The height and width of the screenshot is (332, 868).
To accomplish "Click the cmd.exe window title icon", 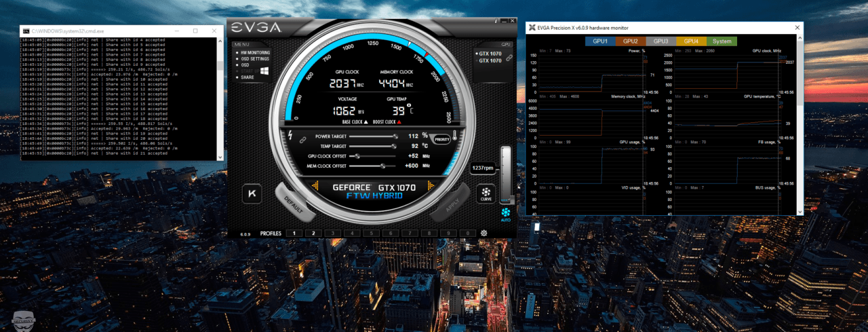I will coord(25,31).
